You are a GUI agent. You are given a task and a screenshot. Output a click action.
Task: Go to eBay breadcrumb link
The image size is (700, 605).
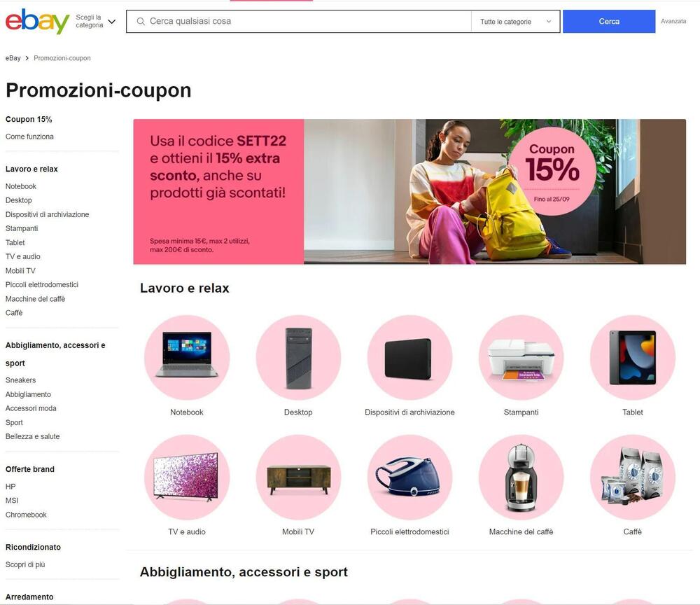point(13,58)
